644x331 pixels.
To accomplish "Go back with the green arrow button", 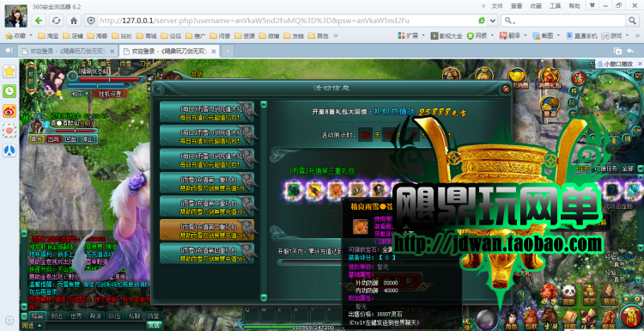I will pos(39,21).
